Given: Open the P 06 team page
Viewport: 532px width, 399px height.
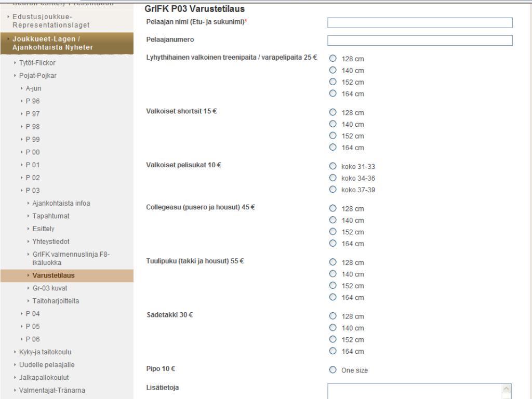Looking at the screenshot, I should [33, 339].
